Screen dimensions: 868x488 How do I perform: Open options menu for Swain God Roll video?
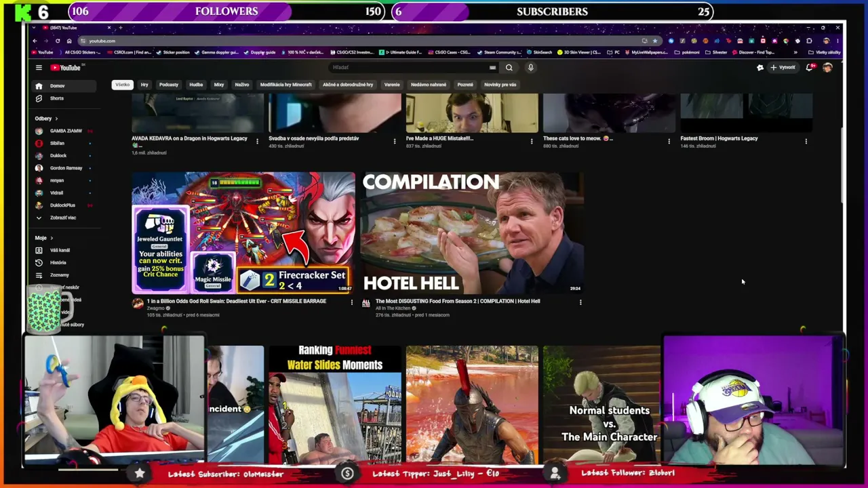(351, 302)
